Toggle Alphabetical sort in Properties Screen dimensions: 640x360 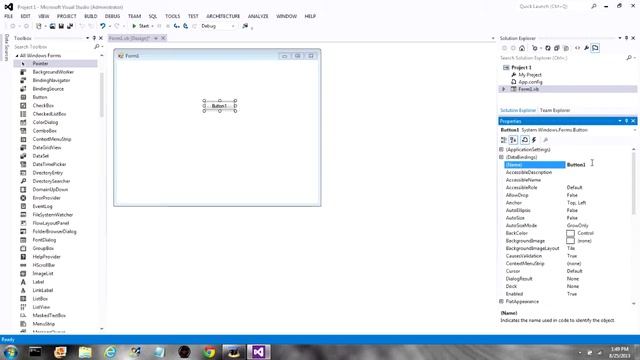coord(513,140)
